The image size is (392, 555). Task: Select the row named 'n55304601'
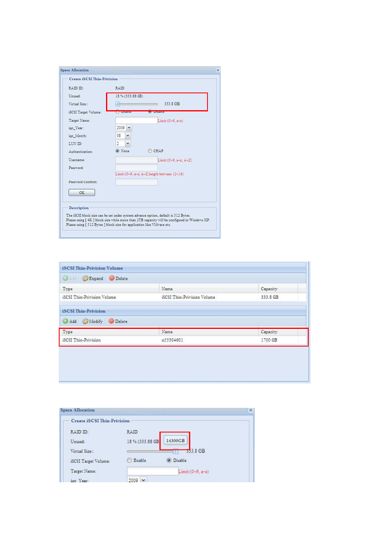click(183, 340)
